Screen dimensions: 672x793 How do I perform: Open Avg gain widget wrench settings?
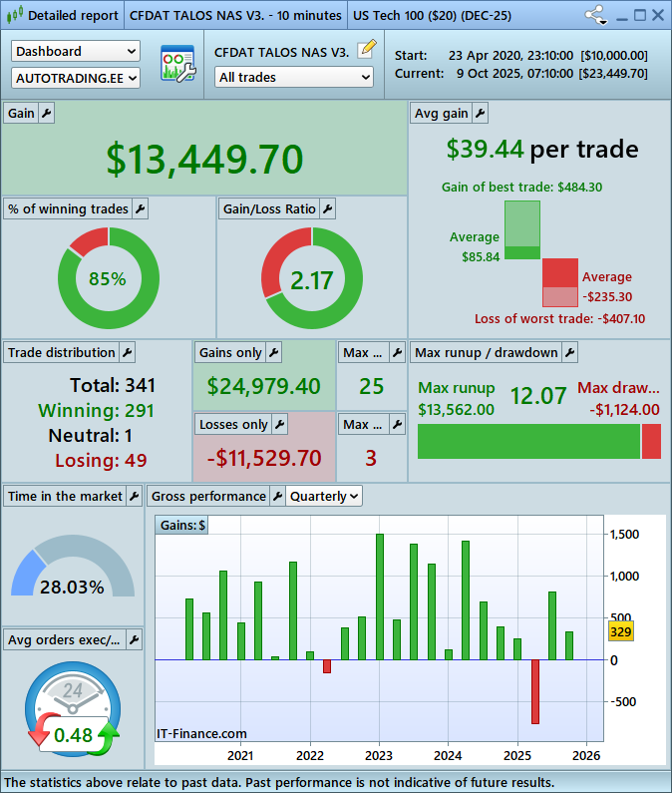[x=480, y=114]
